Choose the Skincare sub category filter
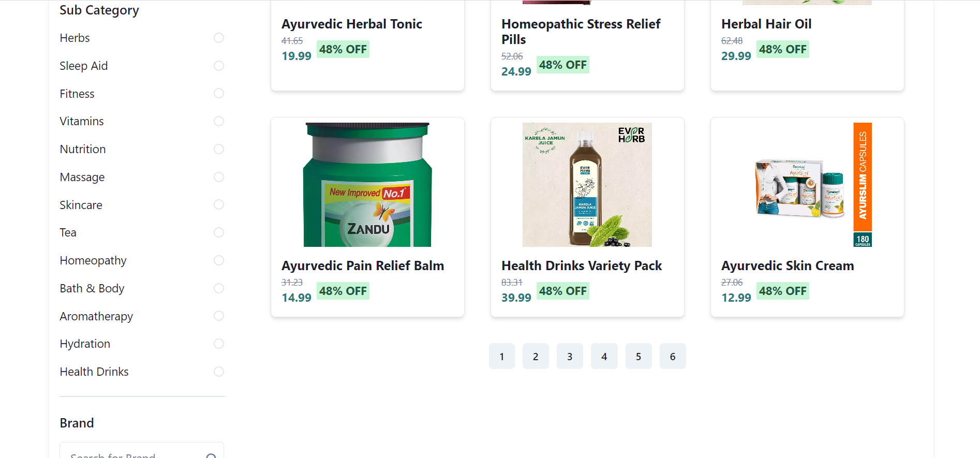The width and height of the screenshot is (980, 458). 219,204
